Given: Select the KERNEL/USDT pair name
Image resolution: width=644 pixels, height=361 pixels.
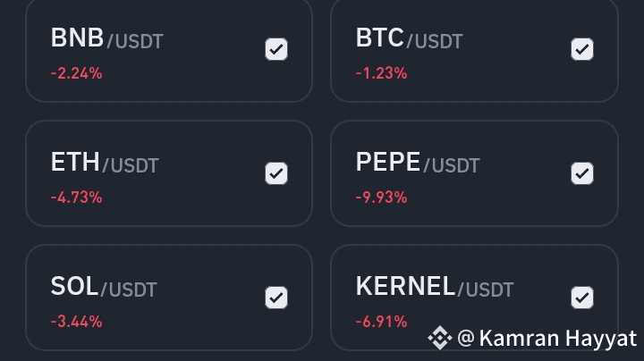Looking at the screenshot, I should (435, 287).
